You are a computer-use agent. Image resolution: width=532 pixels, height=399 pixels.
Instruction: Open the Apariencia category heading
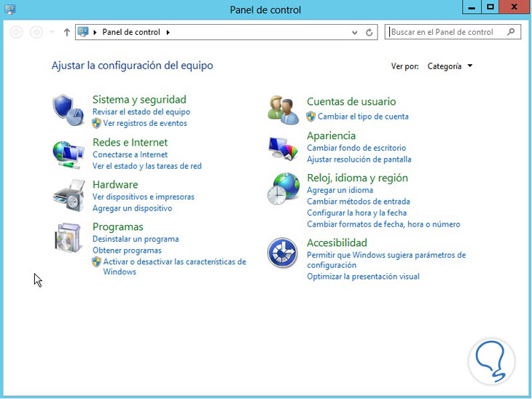[331, 135]
